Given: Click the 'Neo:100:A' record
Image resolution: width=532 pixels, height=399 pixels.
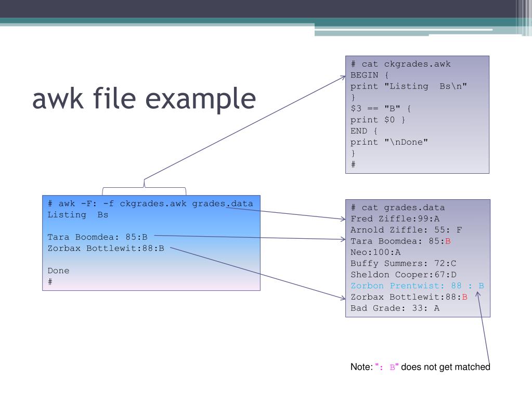Looking at the screenshot, I should tap(375, 252).
